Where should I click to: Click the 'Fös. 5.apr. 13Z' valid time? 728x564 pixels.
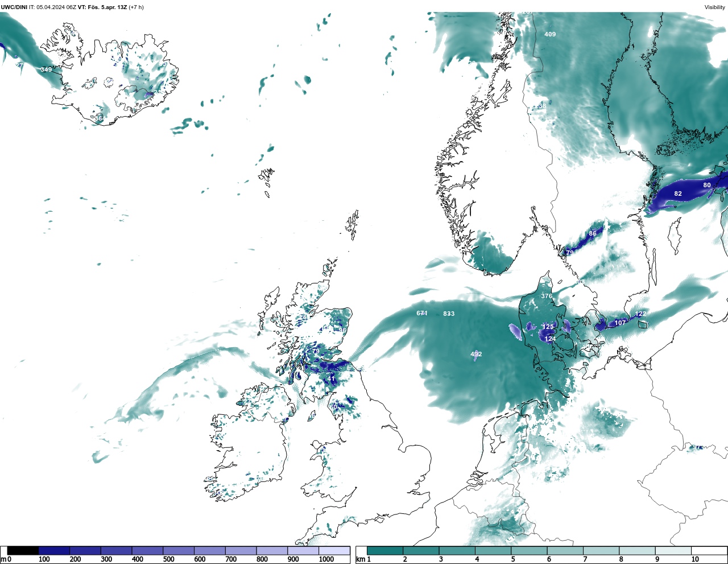point(107,7)
